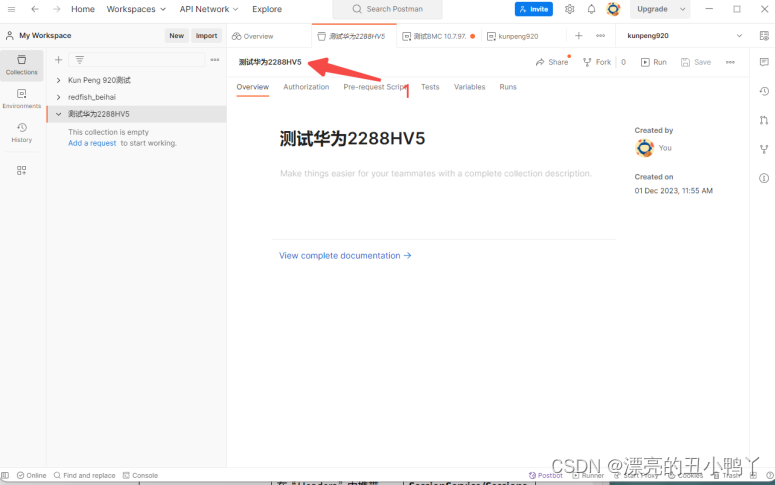This screenshot has height=485, width=775.
Task: Toggle sidebar icon in status bar
Action: coord(5,475)
